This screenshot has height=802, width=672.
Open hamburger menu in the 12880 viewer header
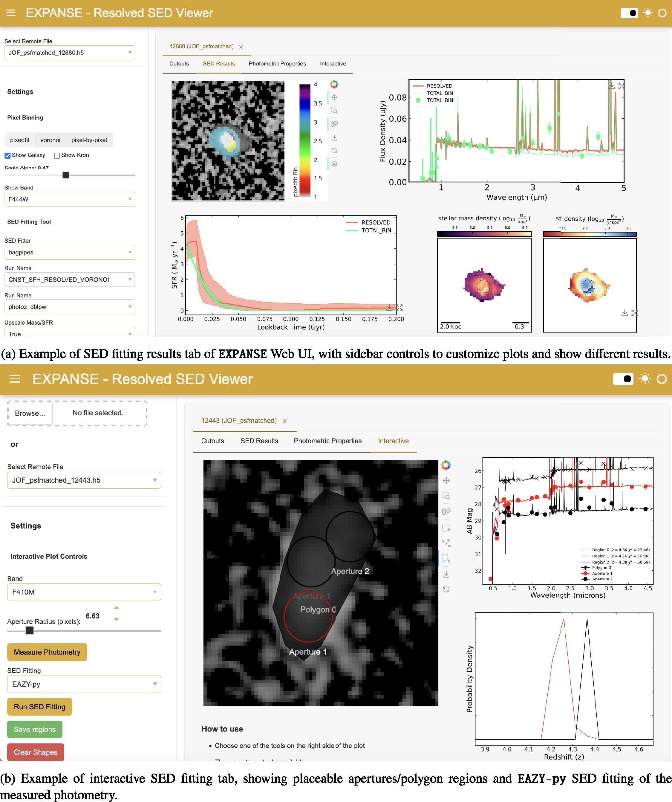tap(11, 13)
